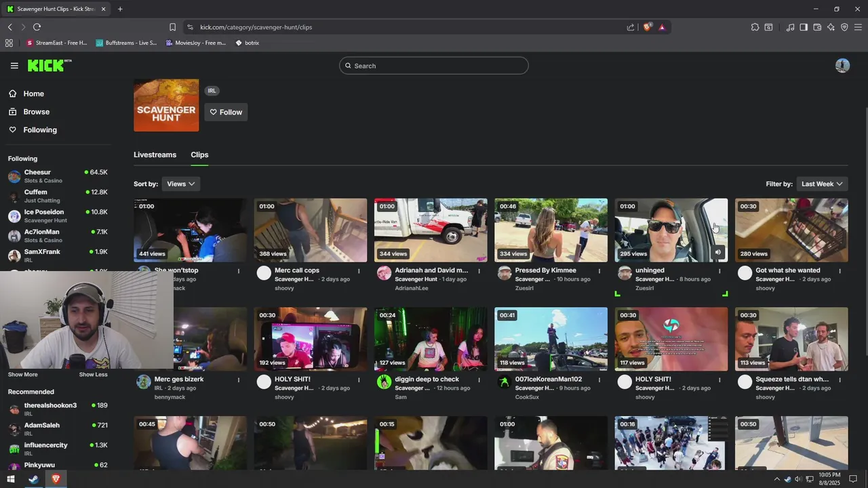Open the Filter by Last Week dropdown
The image size is (868, 488).
pyautogui.click(x=822, y=184)
